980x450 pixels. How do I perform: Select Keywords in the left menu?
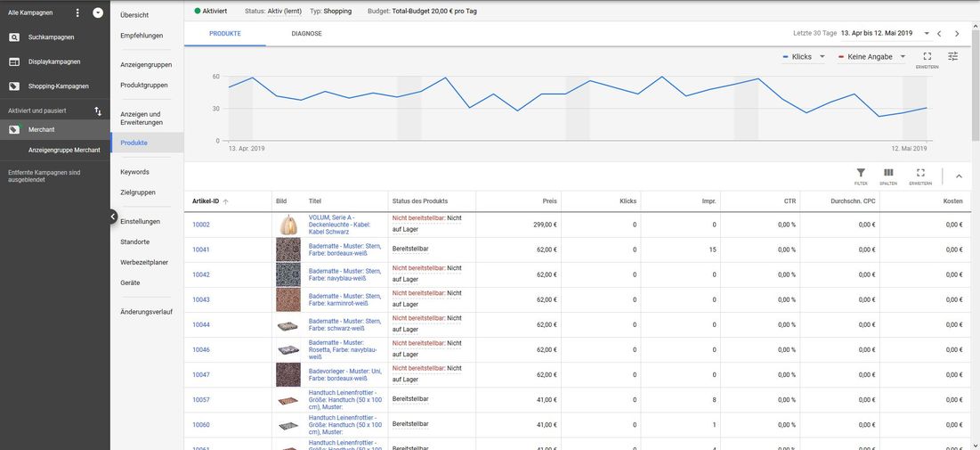134,171
